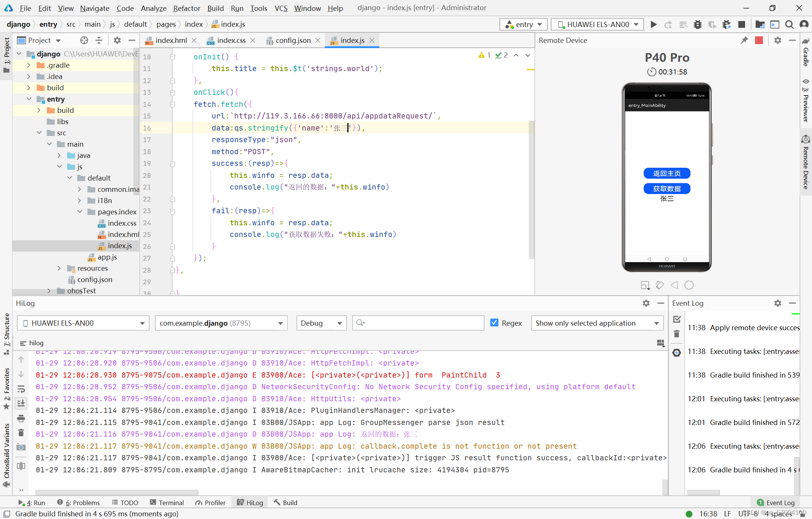
Task: Open the HUAWEI ELS-AN00 device dropdown in toolbar
Action: coord(597,24)
